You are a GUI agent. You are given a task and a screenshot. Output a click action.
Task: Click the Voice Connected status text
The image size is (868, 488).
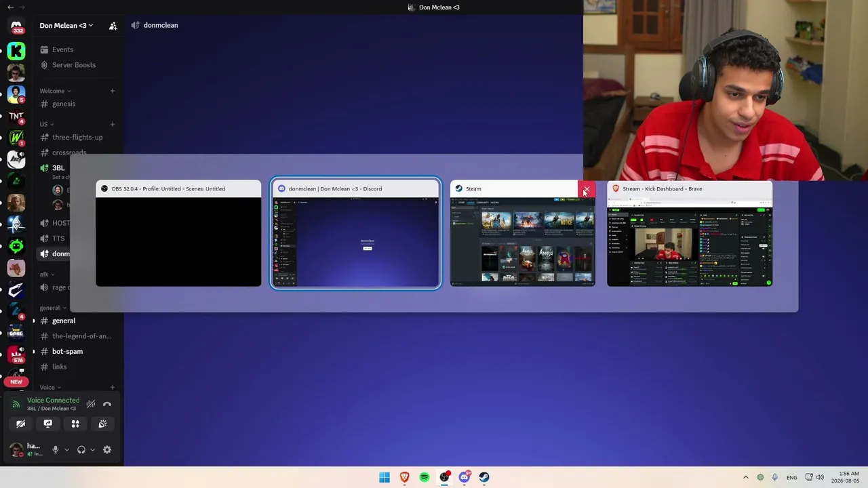click(x=53, y=401)
